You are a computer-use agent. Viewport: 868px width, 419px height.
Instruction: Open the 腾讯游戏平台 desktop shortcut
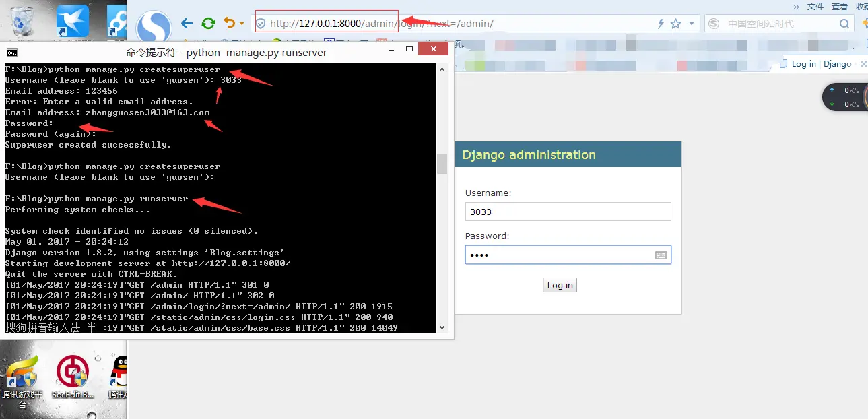pos(22,381)
